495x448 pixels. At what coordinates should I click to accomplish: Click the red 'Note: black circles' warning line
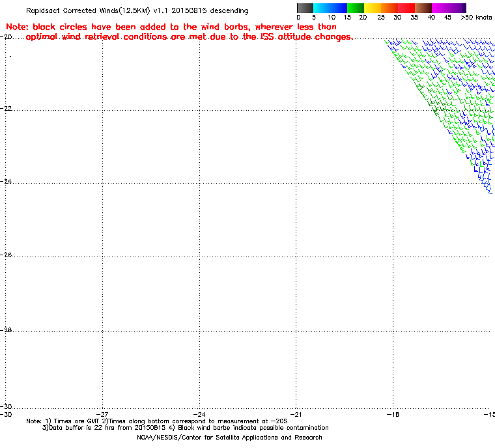pyautogui.click(x=171, y=27)
